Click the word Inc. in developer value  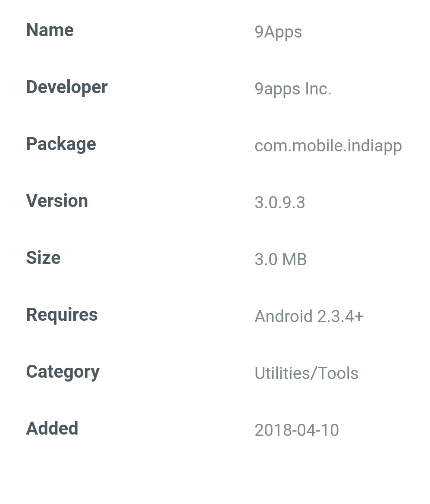[318, 89]
